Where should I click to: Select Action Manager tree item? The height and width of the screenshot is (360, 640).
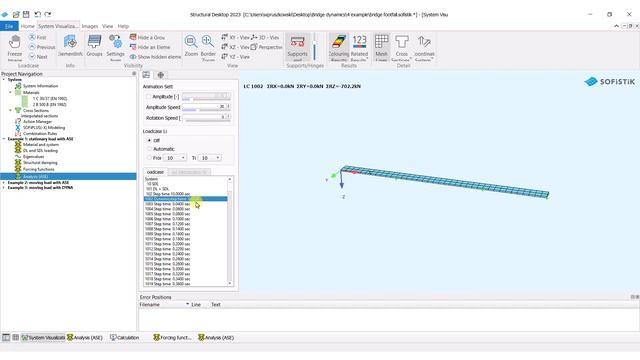[37, 121]
